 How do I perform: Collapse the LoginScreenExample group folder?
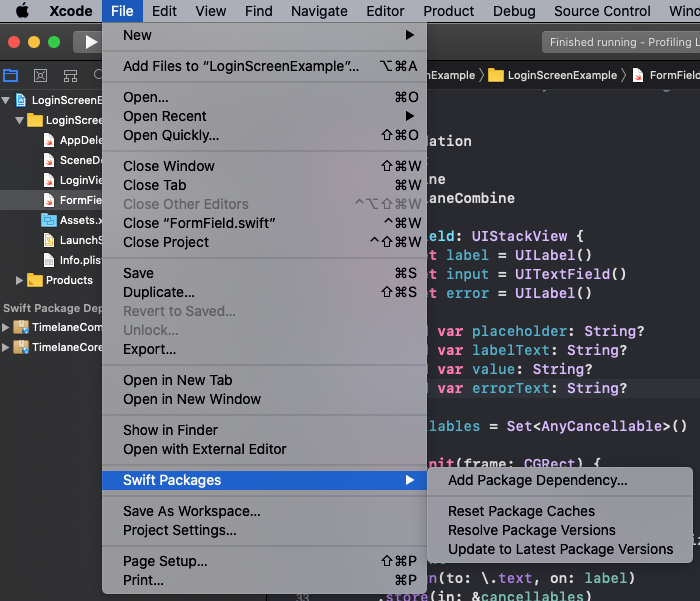19,120
